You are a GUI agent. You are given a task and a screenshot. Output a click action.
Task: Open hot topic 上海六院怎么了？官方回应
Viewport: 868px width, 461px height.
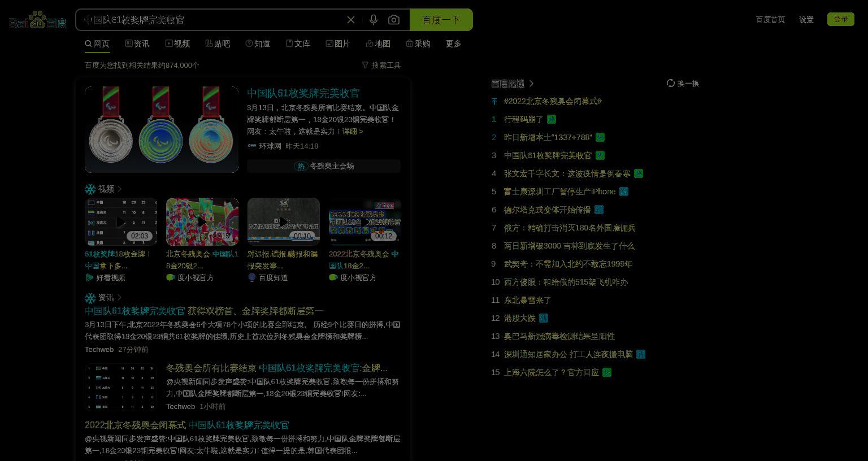(x=552, y=372)
